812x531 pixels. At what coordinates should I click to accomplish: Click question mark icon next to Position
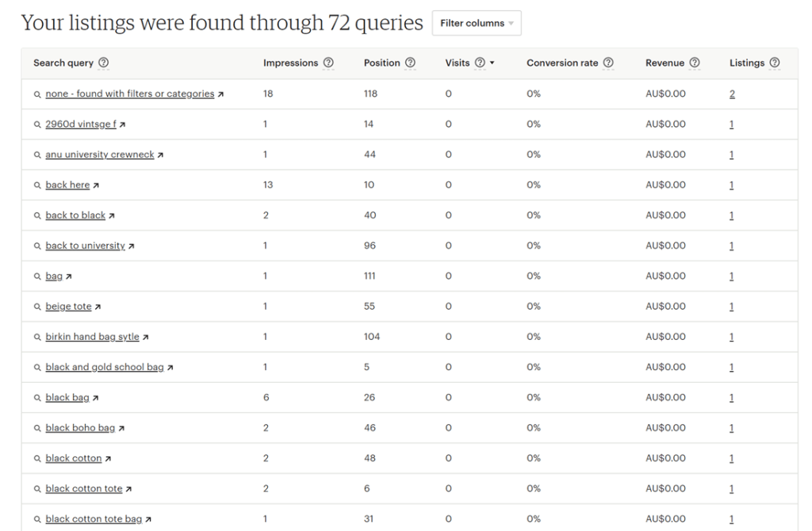[410, 63]
